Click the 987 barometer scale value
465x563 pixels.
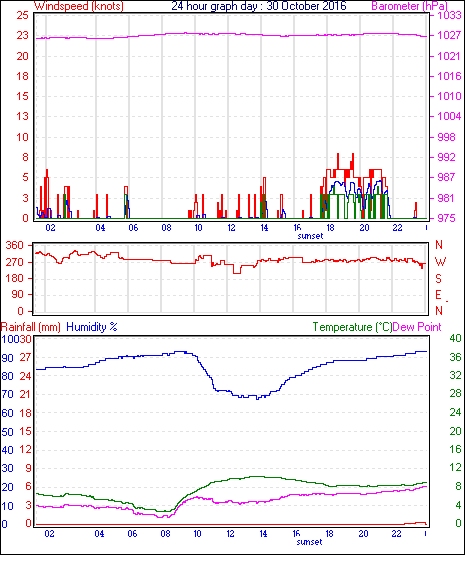pyautogui.click(x=447, y=177)
